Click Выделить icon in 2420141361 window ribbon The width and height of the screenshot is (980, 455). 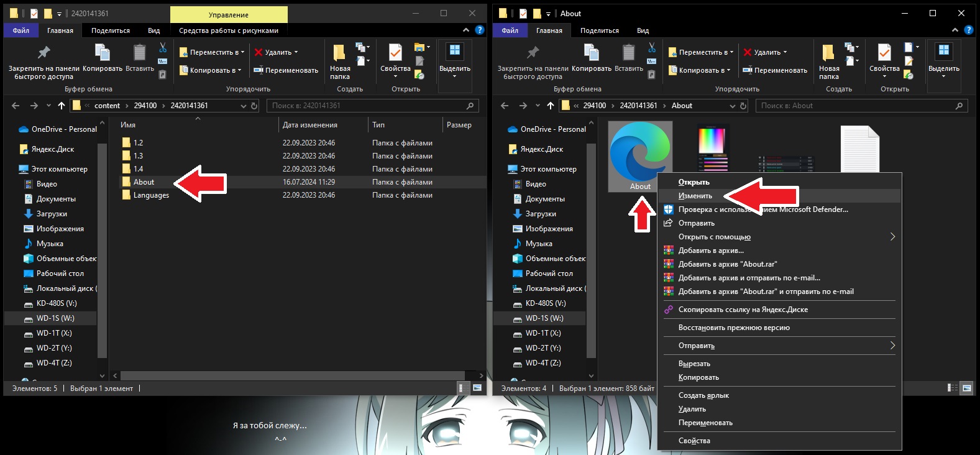[x=455, y=51]
